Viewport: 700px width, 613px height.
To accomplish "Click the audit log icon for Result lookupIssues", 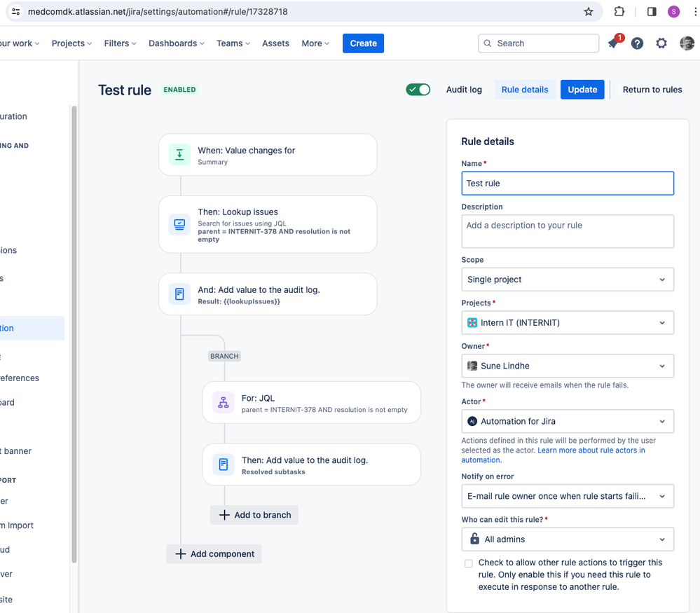I will pyautogui.click(x=179, y=294).
